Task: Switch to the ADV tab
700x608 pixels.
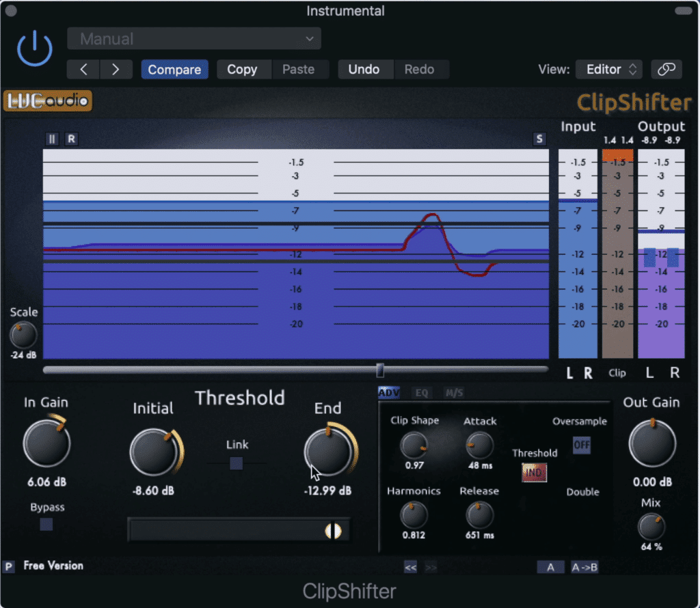Action: pyautogui.click(x=389, y=393)
